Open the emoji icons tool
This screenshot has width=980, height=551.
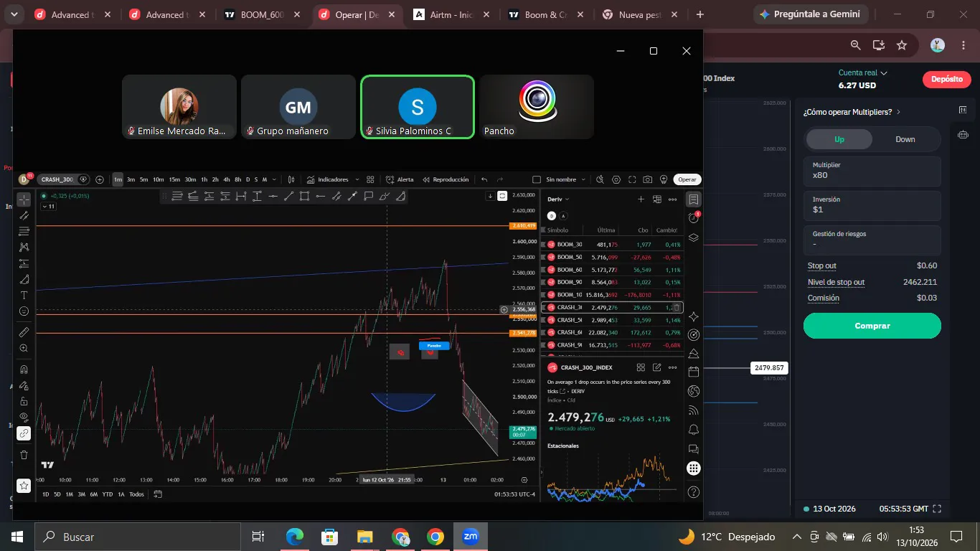click(x=24, y=311)
